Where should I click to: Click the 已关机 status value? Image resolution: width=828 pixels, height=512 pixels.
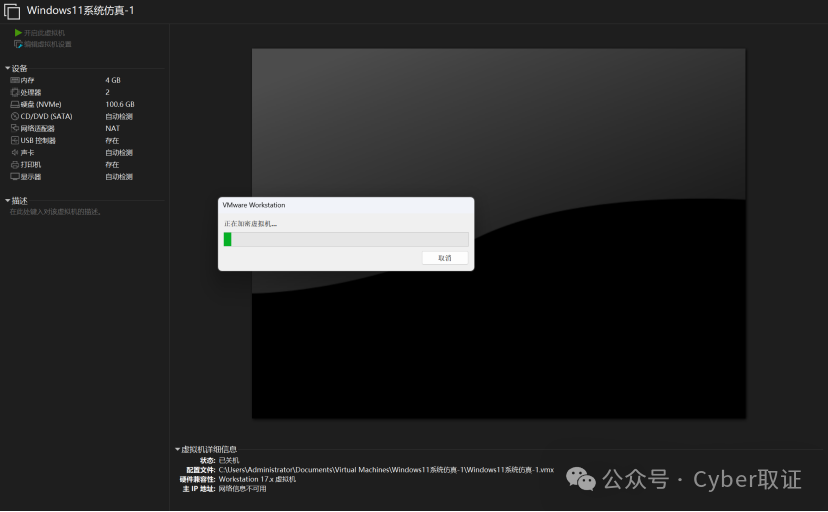click(229, 460)
